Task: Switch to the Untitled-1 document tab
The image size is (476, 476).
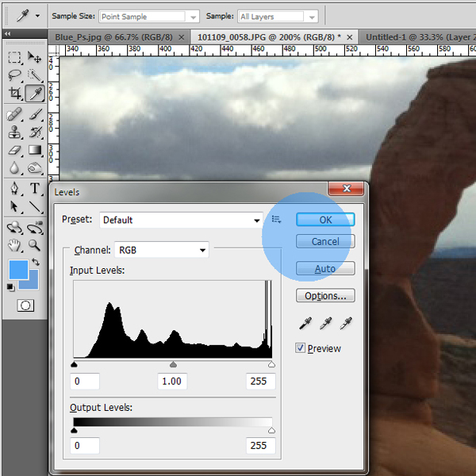Action: coord(416,36)
